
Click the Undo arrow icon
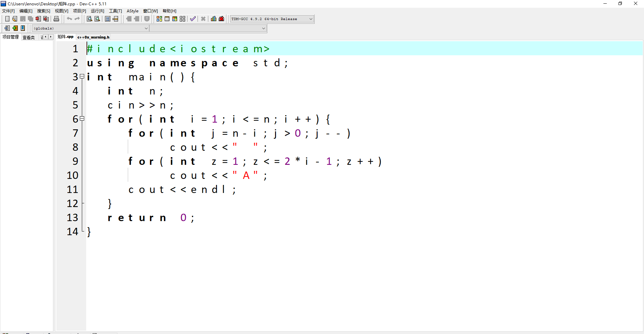(69, 19)
